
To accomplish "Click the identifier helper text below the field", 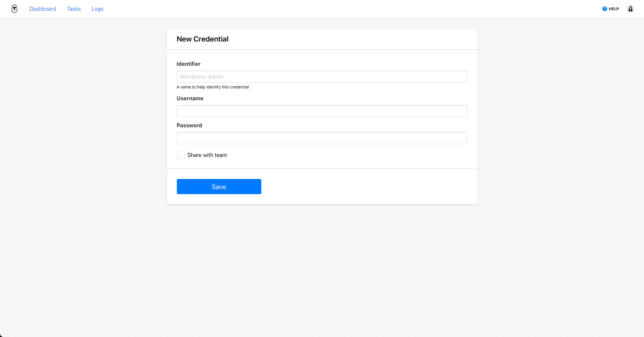I will click(212, 87).
